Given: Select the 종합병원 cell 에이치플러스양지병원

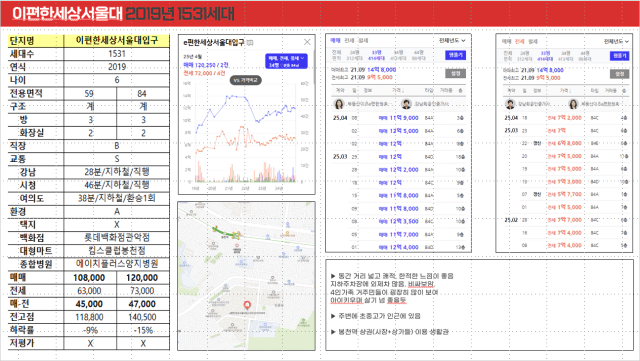Looking at the screenshot, I should [x=117, y=264].
